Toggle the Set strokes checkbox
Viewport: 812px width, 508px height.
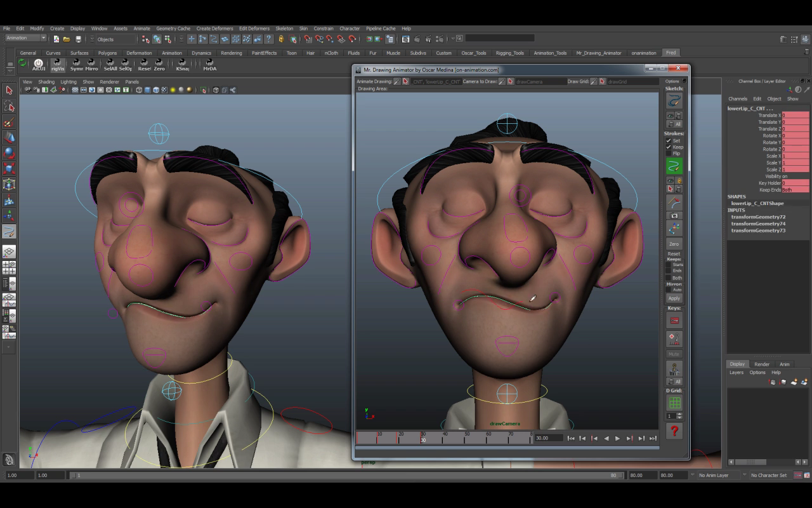pos(669,140)
